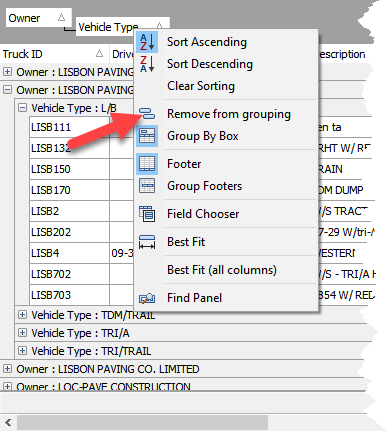The image size is (386, 431).
Task: Expand the Vehicle Type : TDM/TRAIL group
Action: coord(22,315)
